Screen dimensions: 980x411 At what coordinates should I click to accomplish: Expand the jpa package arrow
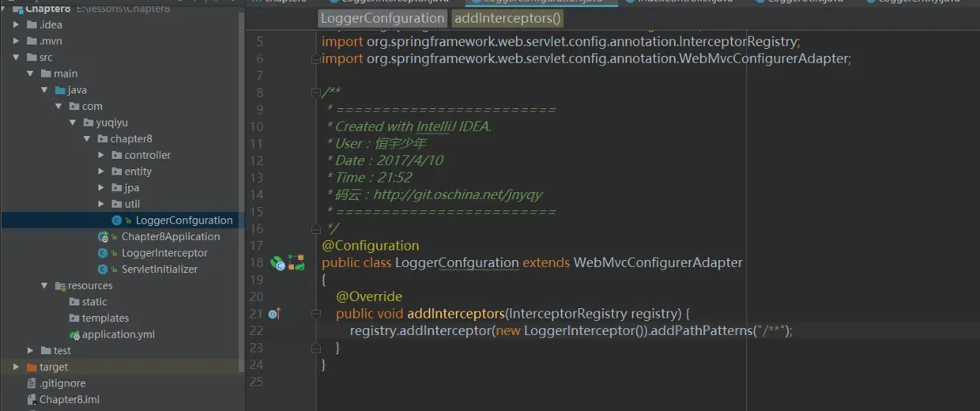point(102,188)
